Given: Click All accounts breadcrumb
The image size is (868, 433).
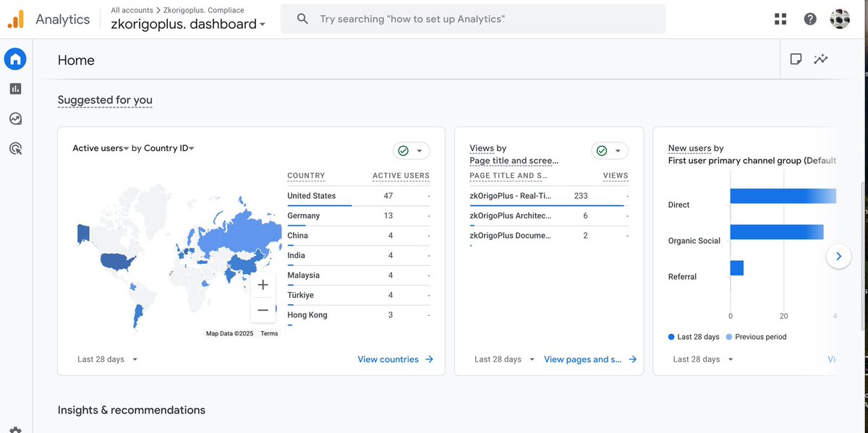Looking at the screenshot, I should [x=132, y=10].
